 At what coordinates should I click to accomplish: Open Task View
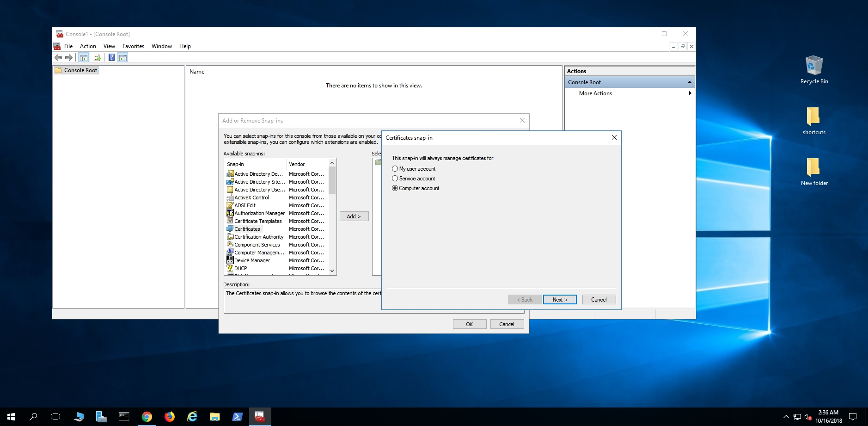pyautogui.click(x=55, y=417)
